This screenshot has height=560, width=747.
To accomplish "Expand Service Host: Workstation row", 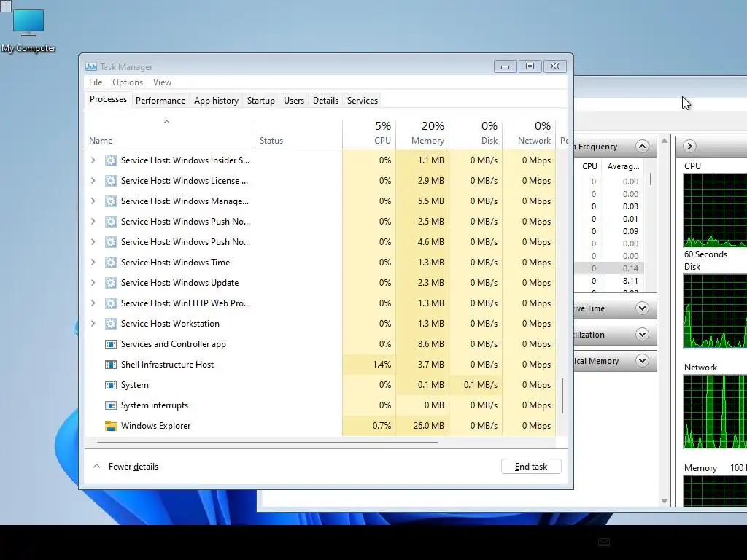I will click(93, 324).
